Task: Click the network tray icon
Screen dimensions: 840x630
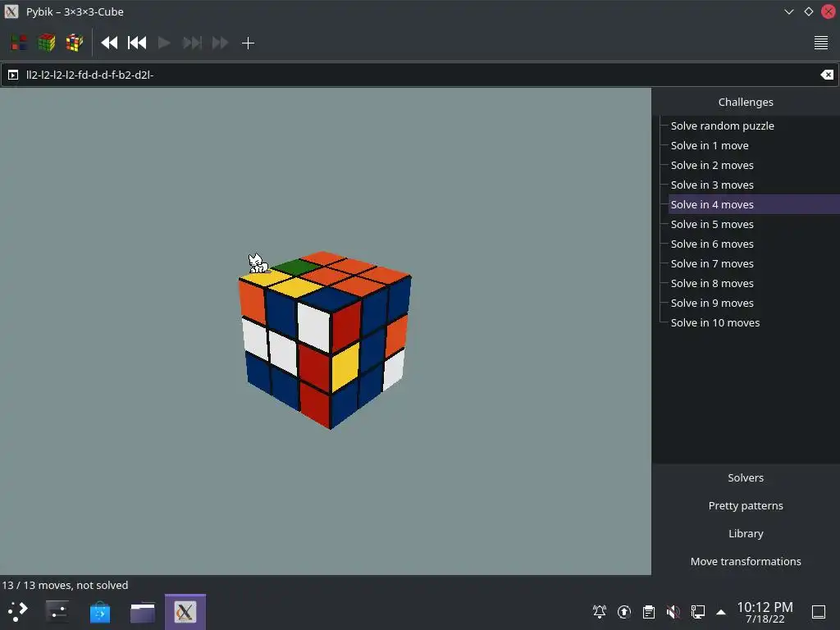Action: [x=697, y=612]
